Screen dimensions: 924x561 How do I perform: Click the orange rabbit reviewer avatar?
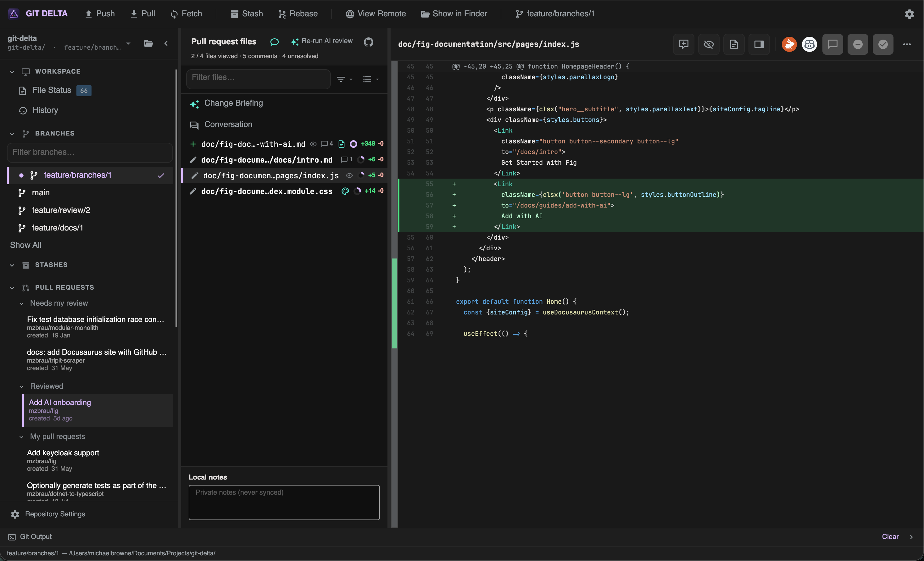[789, 44]
